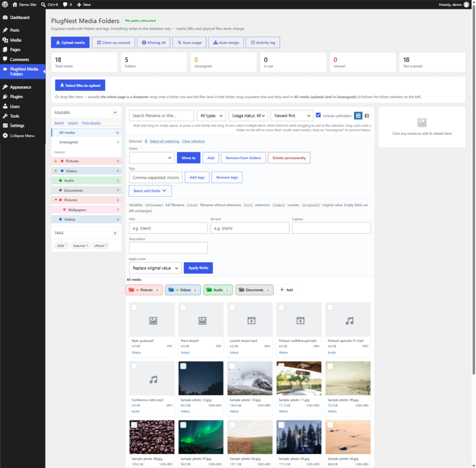Collapse the Pictures folder tree arrow
476x468 pixels.
tap(56, 200)
